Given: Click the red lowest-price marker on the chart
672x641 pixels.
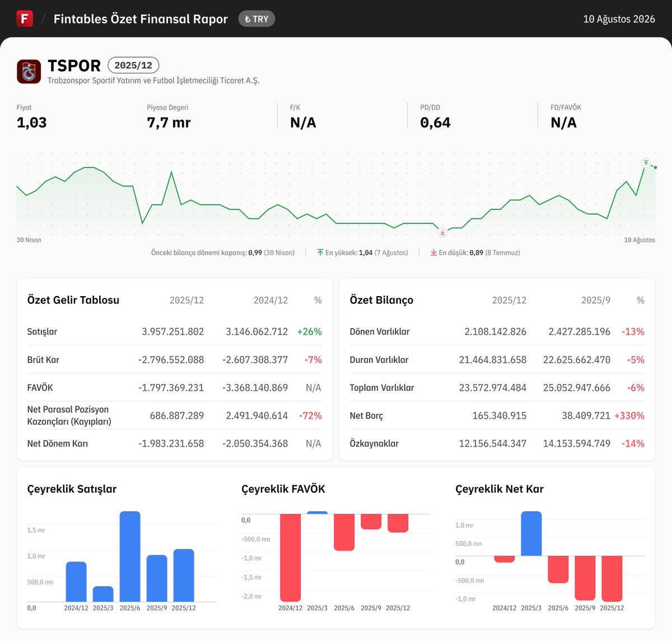Looking at the screenshot, I should [442, 232].
